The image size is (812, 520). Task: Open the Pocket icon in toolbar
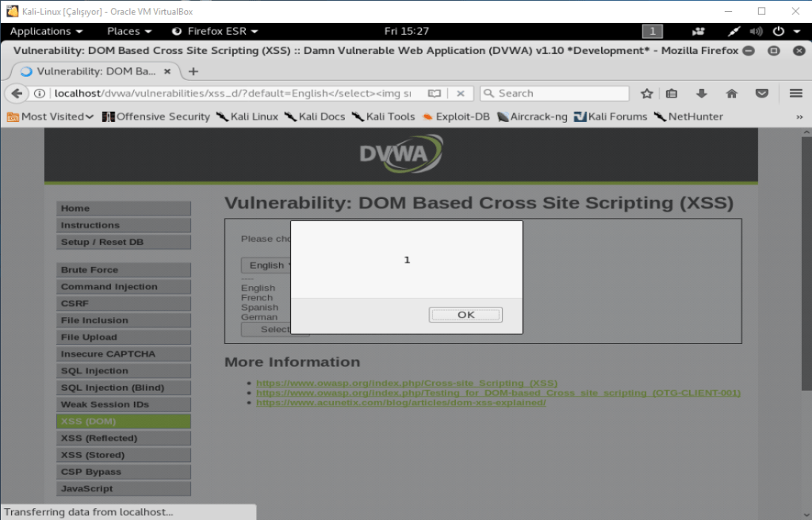[761, 94]
